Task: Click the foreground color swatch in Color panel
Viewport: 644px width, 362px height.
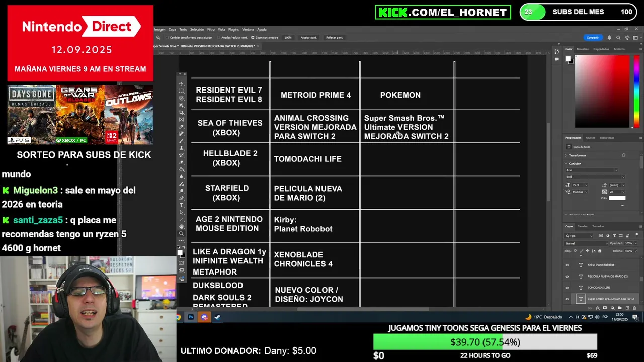Action: [x=568, y=59]
